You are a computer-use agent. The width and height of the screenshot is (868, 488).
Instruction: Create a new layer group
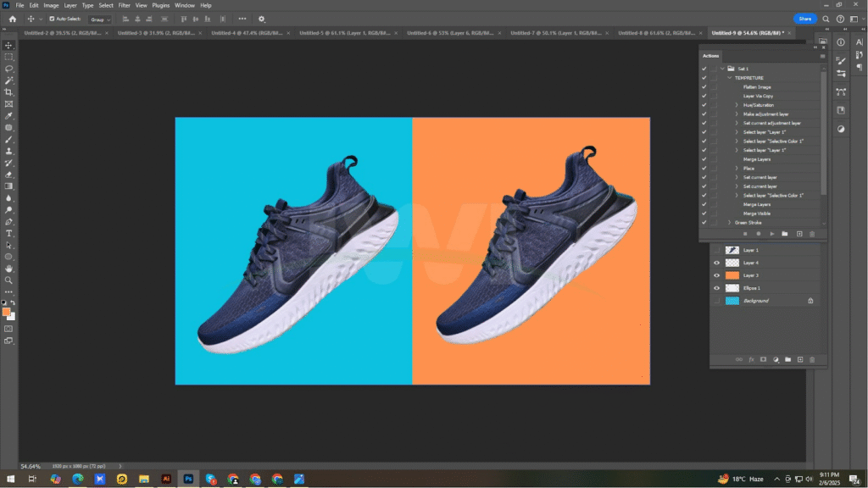tap(787, 359)
